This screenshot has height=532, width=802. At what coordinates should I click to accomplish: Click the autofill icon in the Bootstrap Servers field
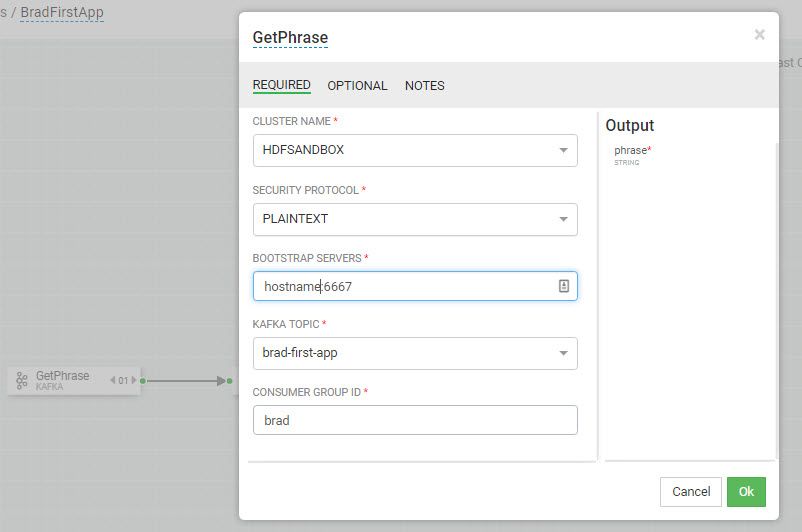(564, 286)
